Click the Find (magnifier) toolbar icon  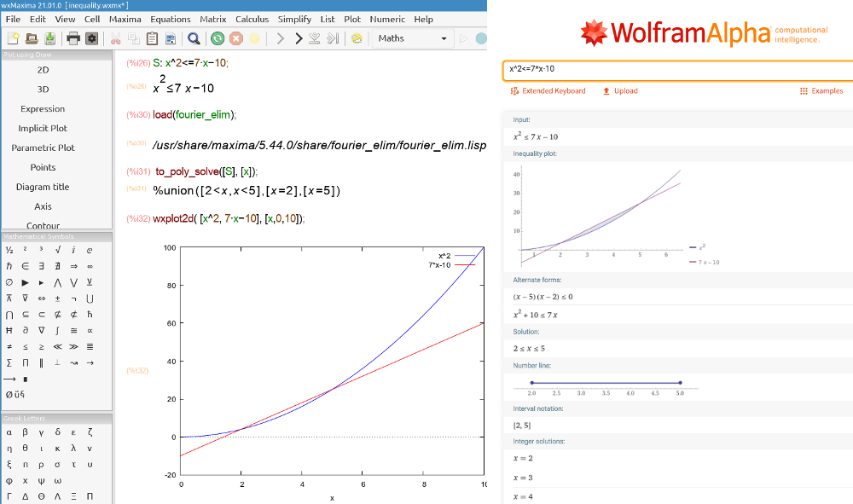tap(194, 38)
